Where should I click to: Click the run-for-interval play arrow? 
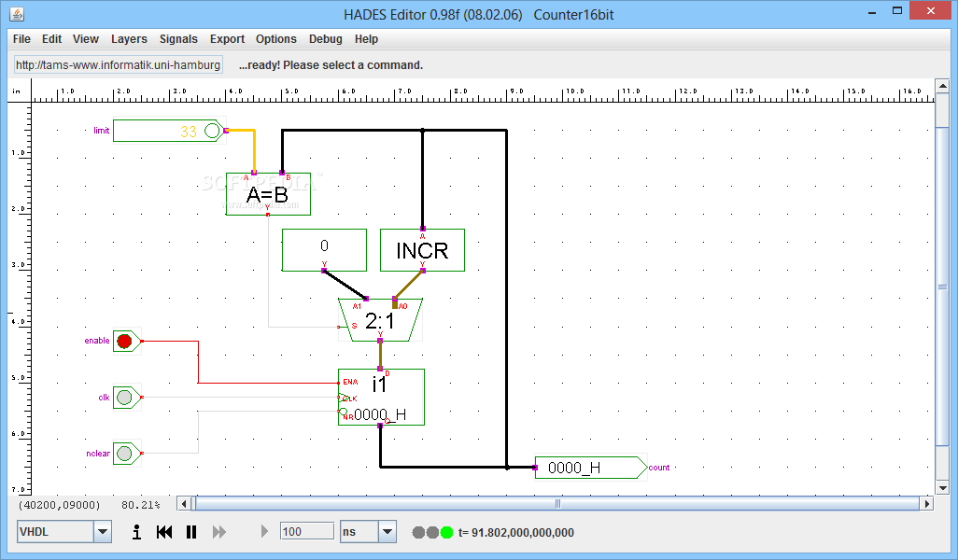click(264, 532)
